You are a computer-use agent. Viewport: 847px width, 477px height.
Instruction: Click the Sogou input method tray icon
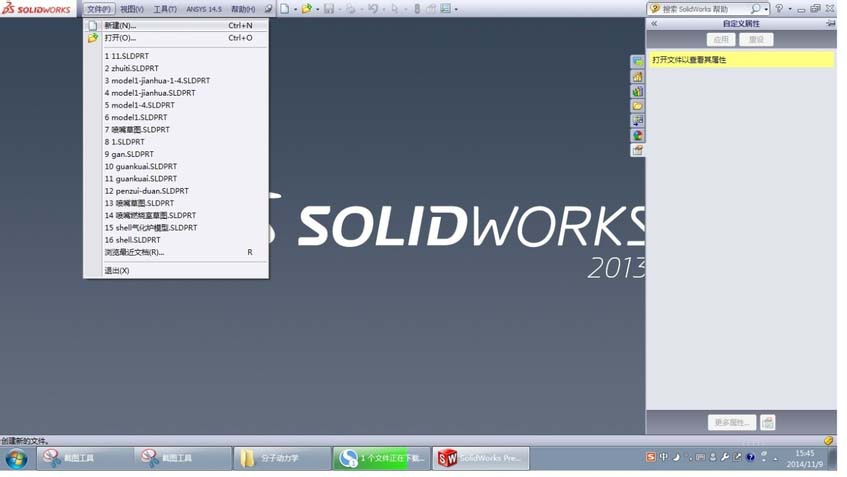coord(651,457)
